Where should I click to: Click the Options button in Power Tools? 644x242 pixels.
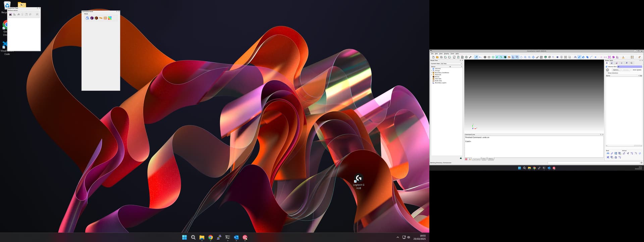click(616, 70)
